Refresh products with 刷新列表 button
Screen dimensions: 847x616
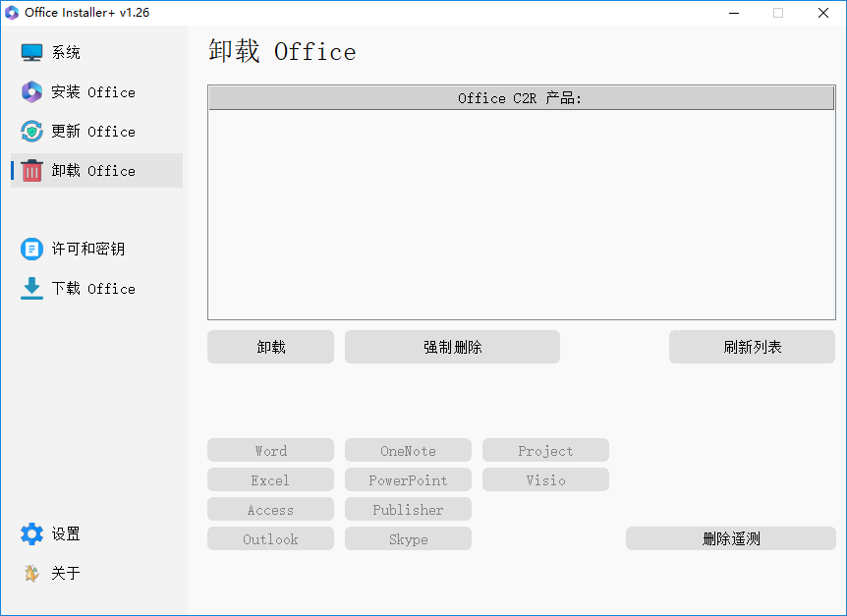click(752, 346)
